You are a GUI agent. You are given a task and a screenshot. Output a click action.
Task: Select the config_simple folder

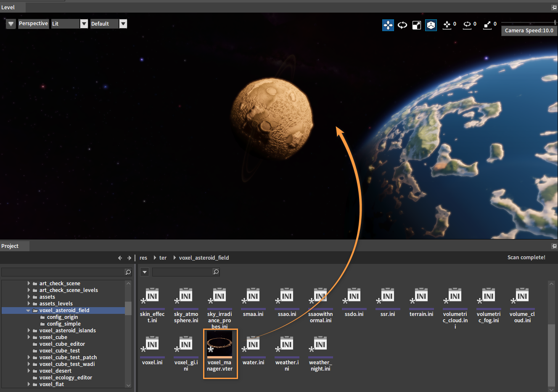63,324
